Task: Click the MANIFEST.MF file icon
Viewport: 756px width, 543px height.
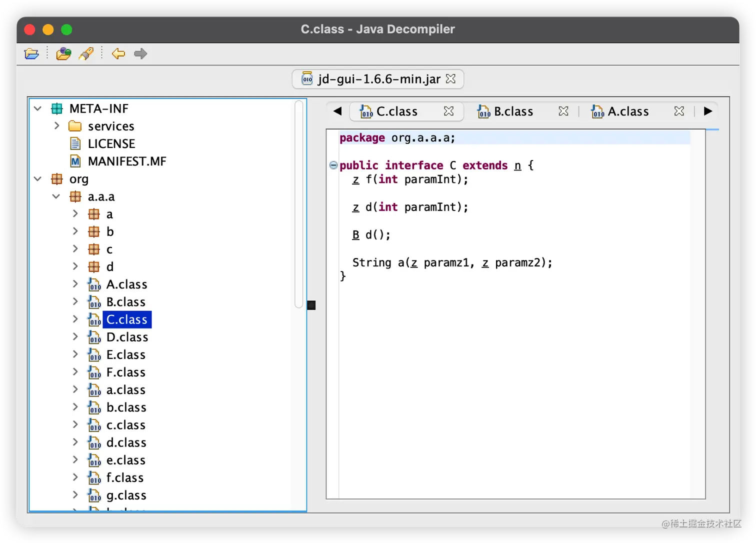Action: coord(75,161)
